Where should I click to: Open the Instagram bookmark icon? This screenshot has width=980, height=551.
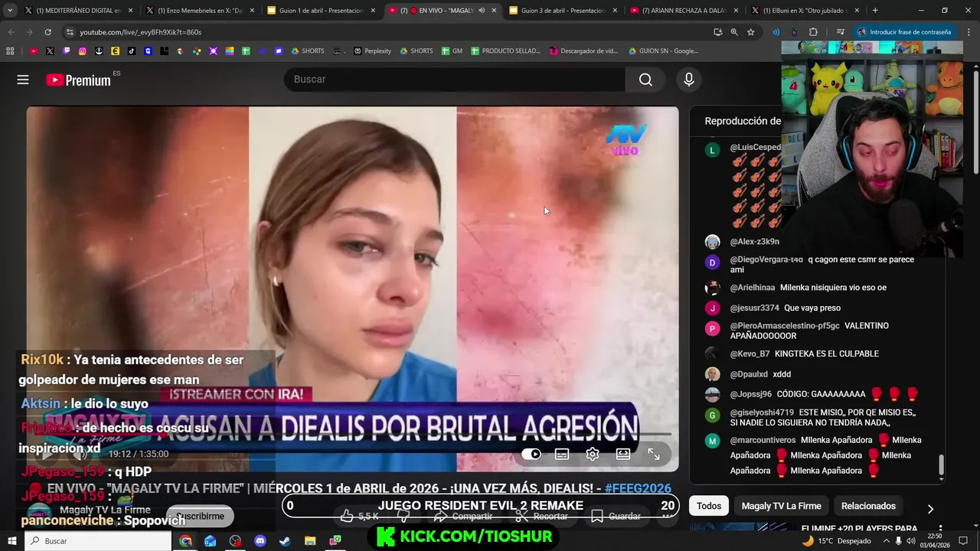click(x=83, y=51)
